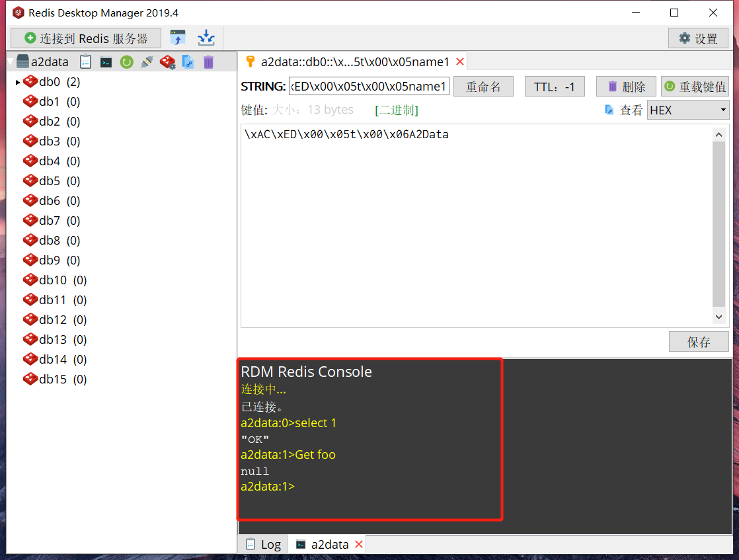Select db2 (0) in tree
The image size is (739, 560).
pos(52,121)
